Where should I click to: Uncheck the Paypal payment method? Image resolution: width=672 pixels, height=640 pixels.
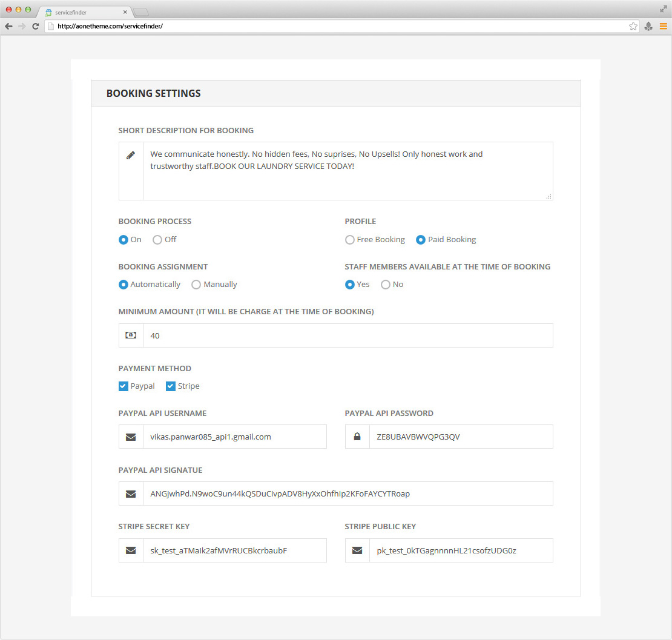click(124, 386)
